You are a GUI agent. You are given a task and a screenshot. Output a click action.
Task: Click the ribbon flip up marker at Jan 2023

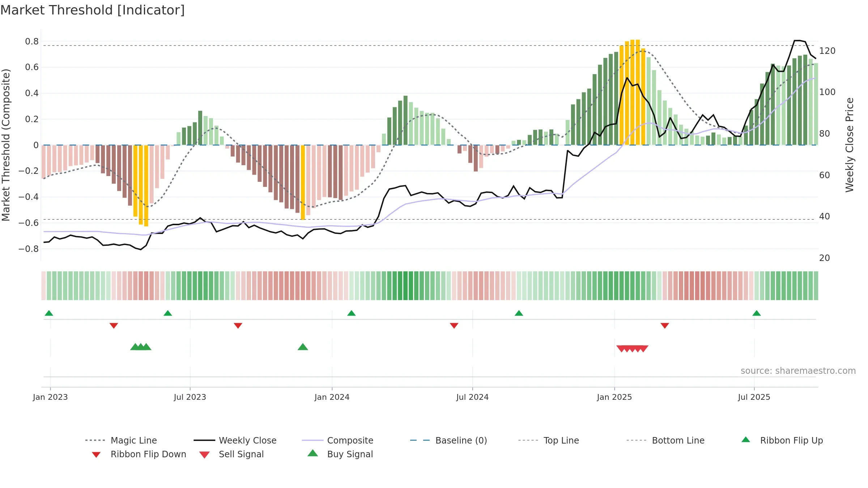tap(49, 313)
